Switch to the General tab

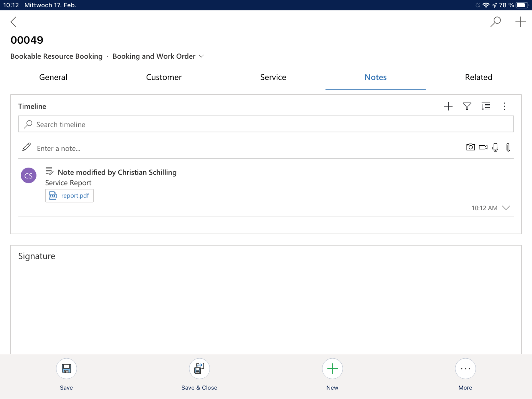point(53,77)
